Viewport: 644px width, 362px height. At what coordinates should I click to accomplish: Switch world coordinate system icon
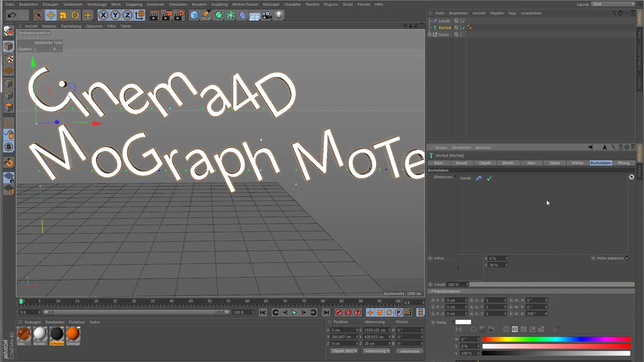pos(140,15)
